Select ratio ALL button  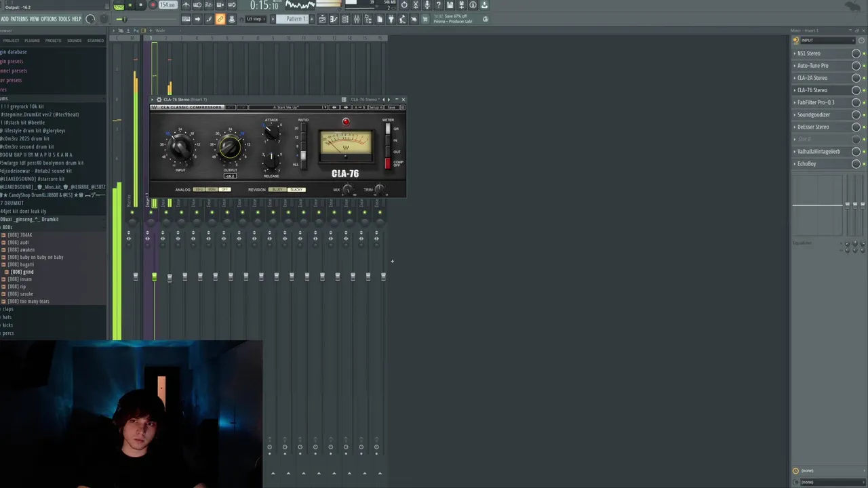coord(304,165)
